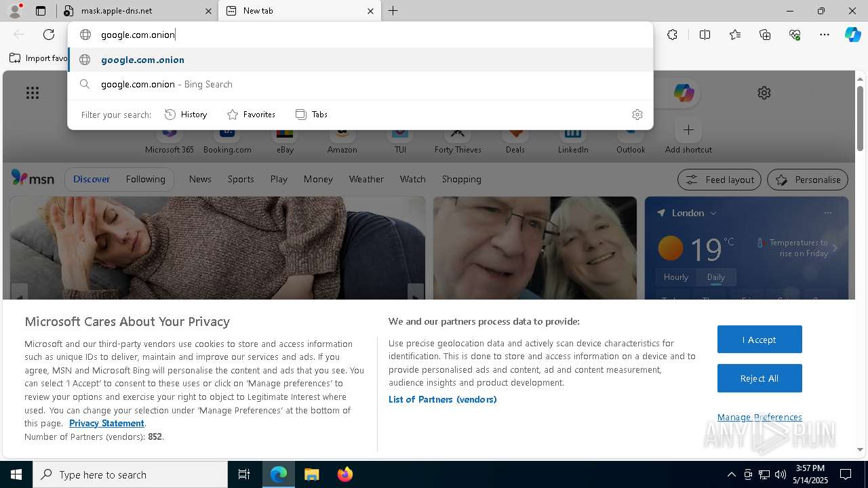
Task: Choose the google.com.onion Bing Search suggestion
Action: click(360, 84)
